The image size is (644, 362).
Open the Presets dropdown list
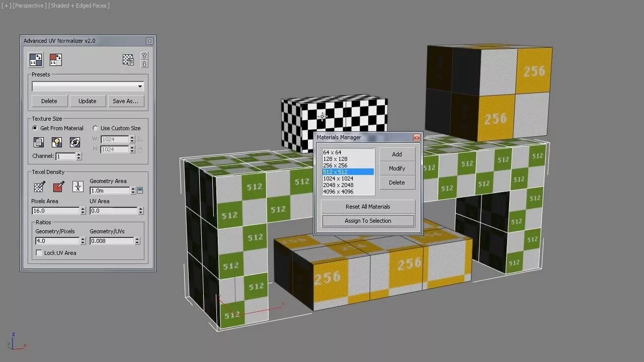[88, 86]
